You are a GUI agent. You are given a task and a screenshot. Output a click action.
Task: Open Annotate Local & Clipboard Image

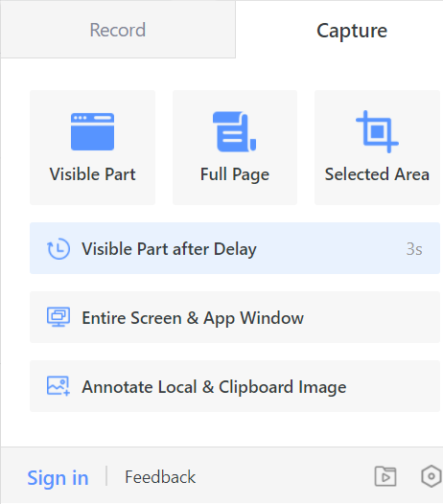click(x=235, y=386)
